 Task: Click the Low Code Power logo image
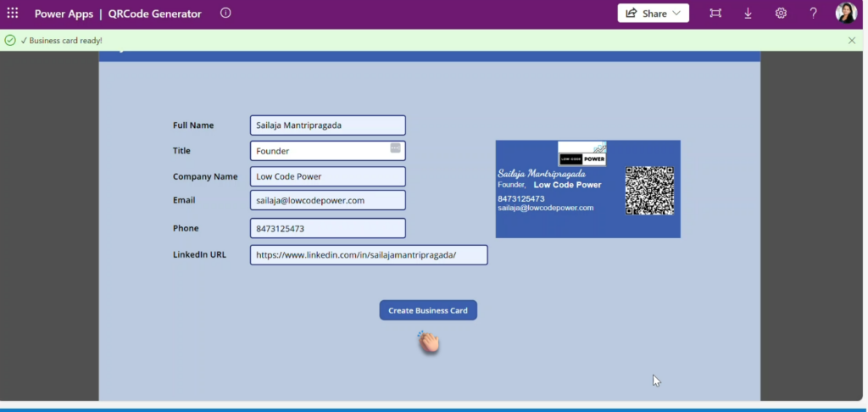pyautogui.click(x=581, y=153)
